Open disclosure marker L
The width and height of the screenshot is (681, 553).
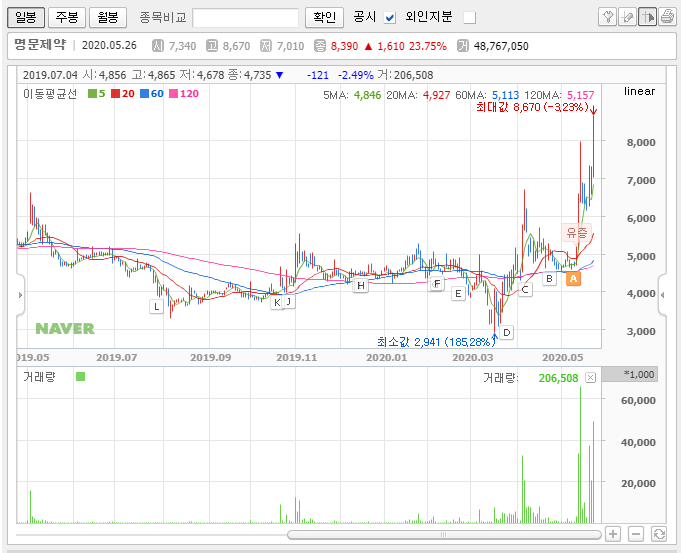(156, 306)
